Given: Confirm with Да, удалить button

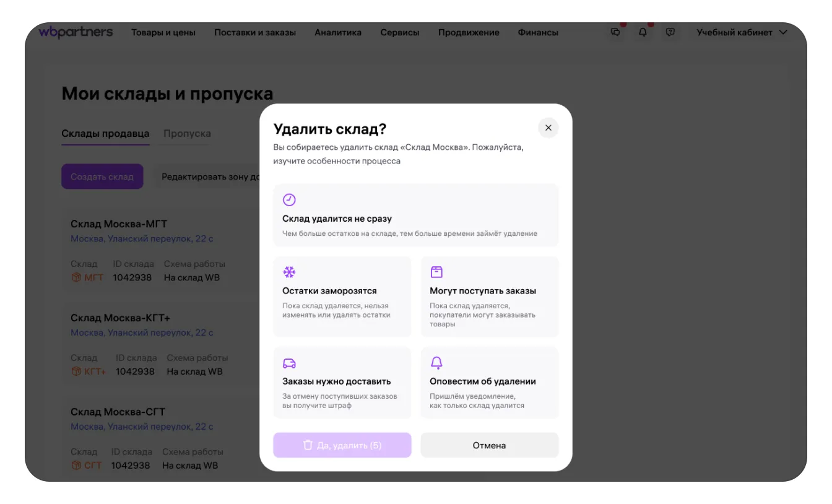Looking at the screenshot, I should click(342, 445).
